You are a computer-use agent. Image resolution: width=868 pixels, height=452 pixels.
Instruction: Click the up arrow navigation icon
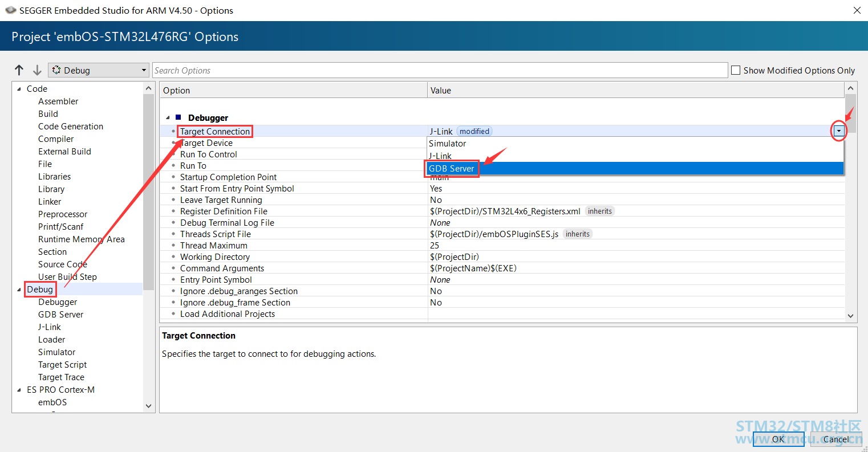(19, 70)
